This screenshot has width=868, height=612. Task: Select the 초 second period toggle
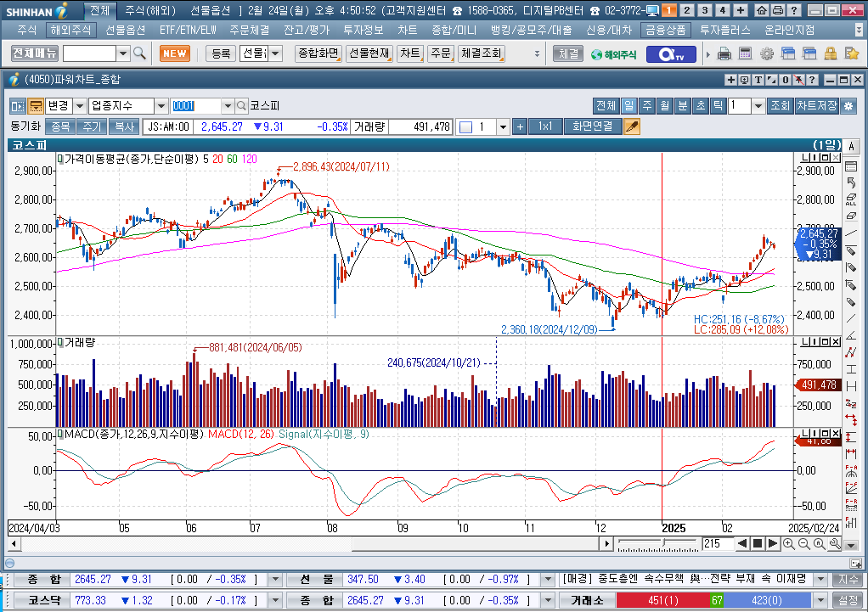click(x=701, y=106)
